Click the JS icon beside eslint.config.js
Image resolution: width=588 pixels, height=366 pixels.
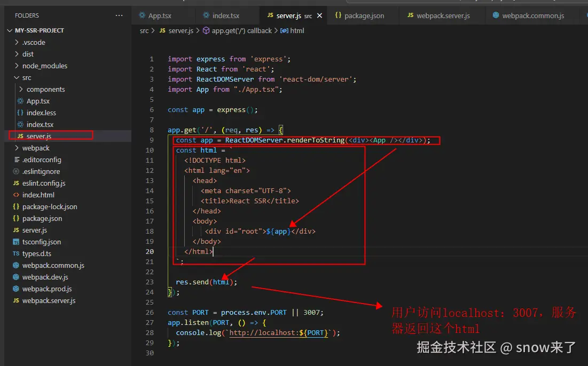tap(15, 183)
